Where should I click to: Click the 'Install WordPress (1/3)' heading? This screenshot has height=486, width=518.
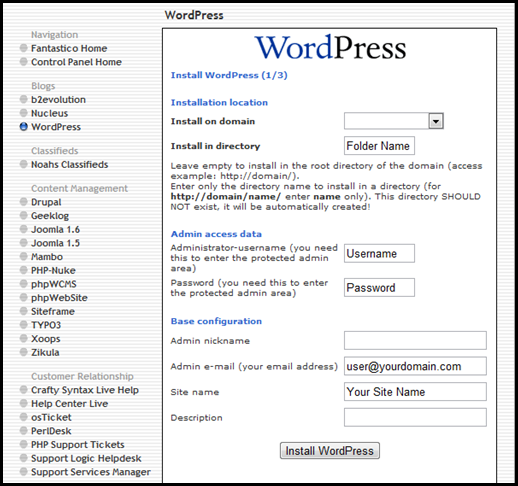229,75
